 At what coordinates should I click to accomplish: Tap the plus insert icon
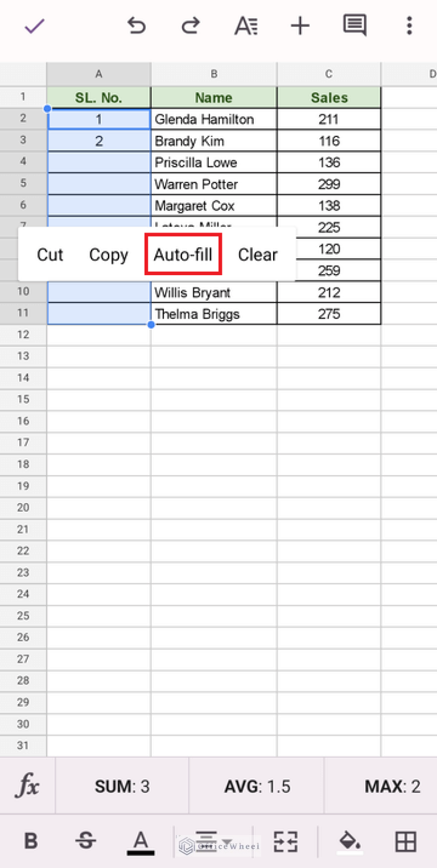(300, 26)
